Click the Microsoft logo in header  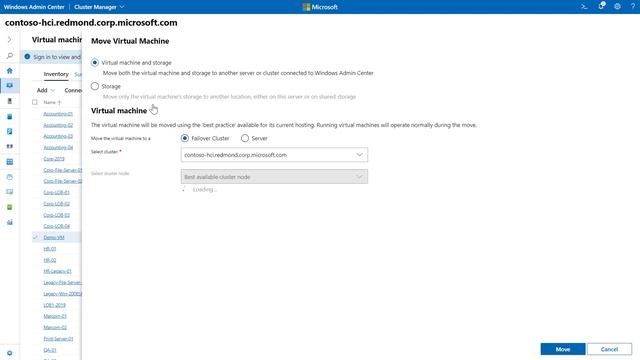(320, 7)
